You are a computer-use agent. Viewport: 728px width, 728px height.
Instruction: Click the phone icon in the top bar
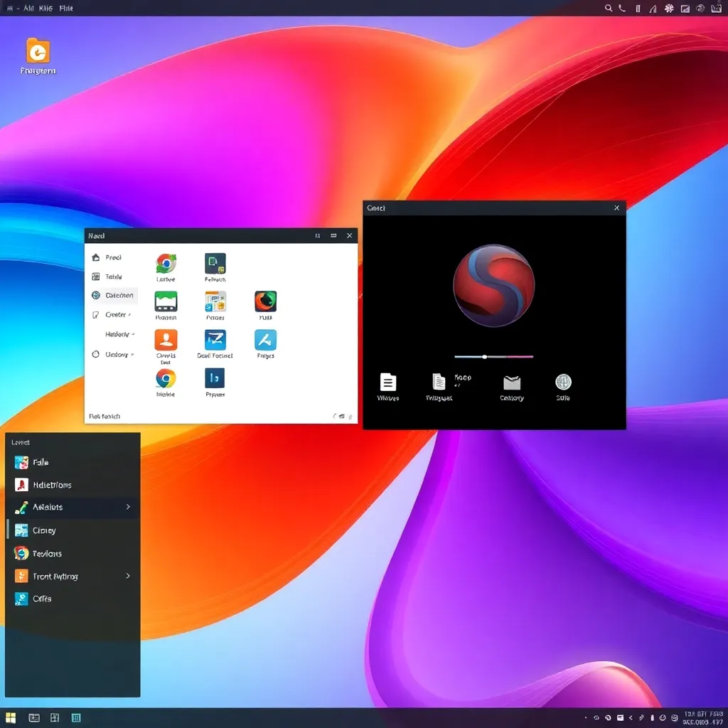click(622, 8)
